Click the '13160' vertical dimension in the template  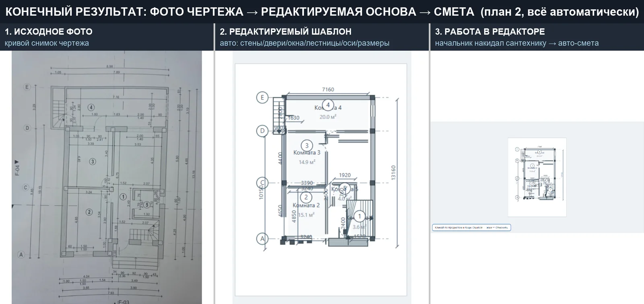pyautogui.click(x=394, y=173)
